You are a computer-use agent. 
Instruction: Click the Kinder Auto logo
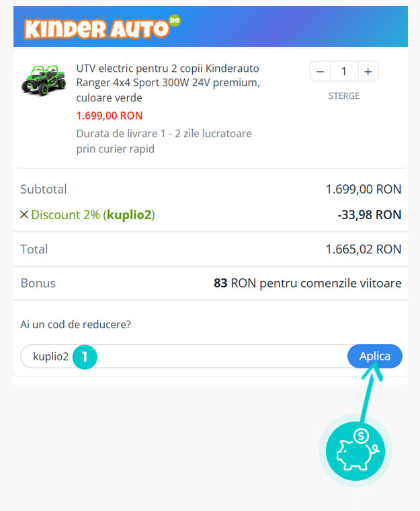tap(95, 28)
